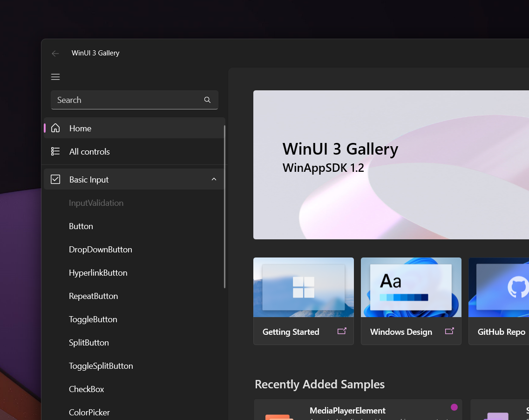The image size is (529, 420).
Task: Collapse the Basic Input section chevron
Action: [x=214, y=179]
